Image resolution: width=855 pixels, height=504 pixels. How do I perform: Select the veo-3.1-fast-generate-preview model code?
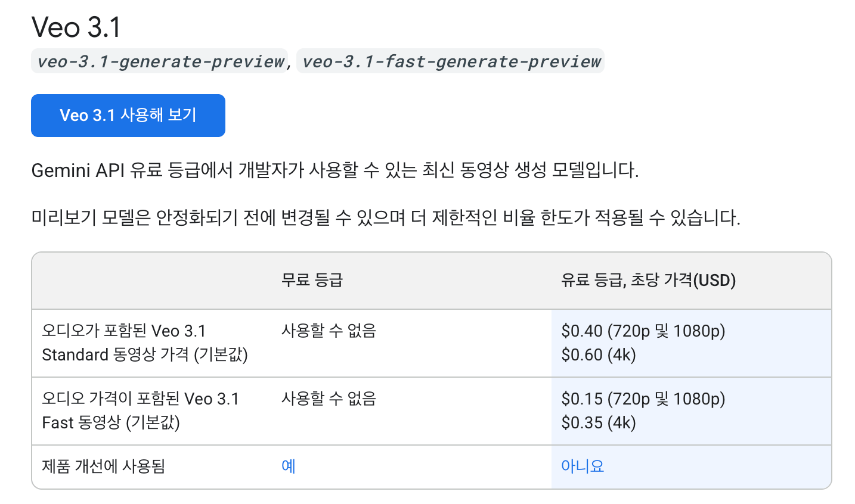tap(451, 61)
